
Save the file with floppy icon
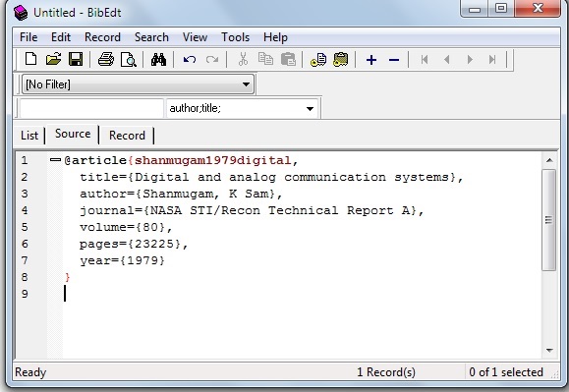click(76, 59)
